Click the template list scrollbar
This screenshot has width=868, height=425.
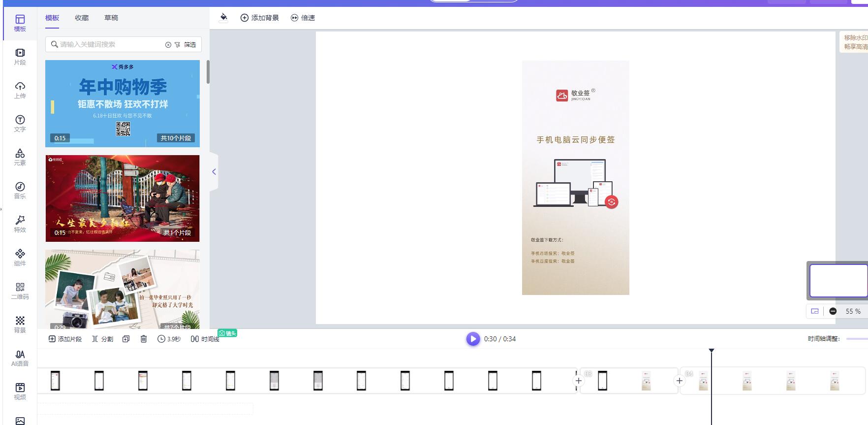(x=208, y=72)
